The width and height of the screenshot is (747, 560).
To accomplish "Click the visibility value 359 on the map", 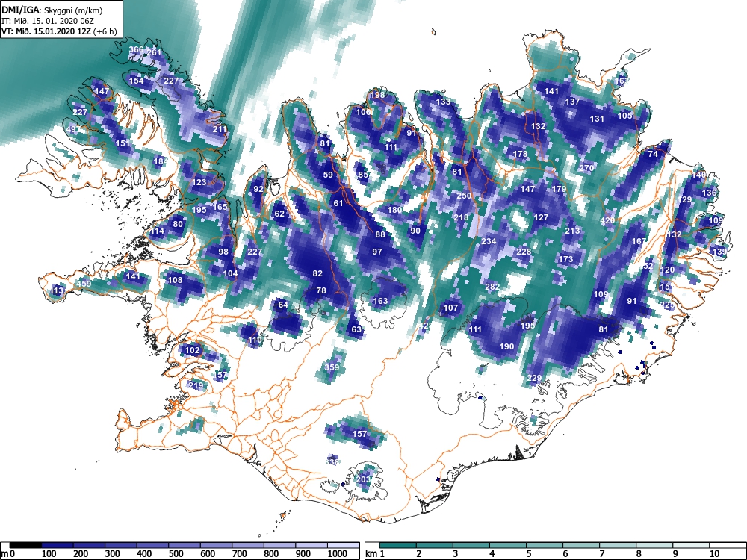I will tap(332, 367).
